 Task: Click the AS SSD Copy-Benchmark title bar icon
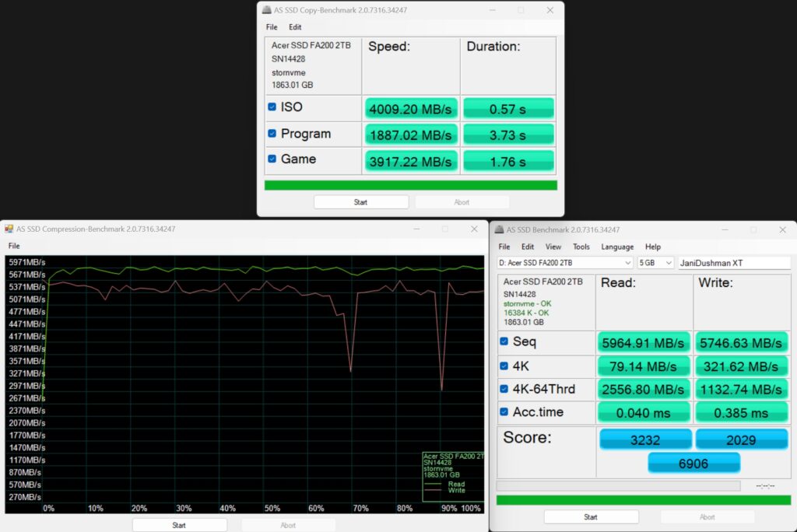pos(266,9)
